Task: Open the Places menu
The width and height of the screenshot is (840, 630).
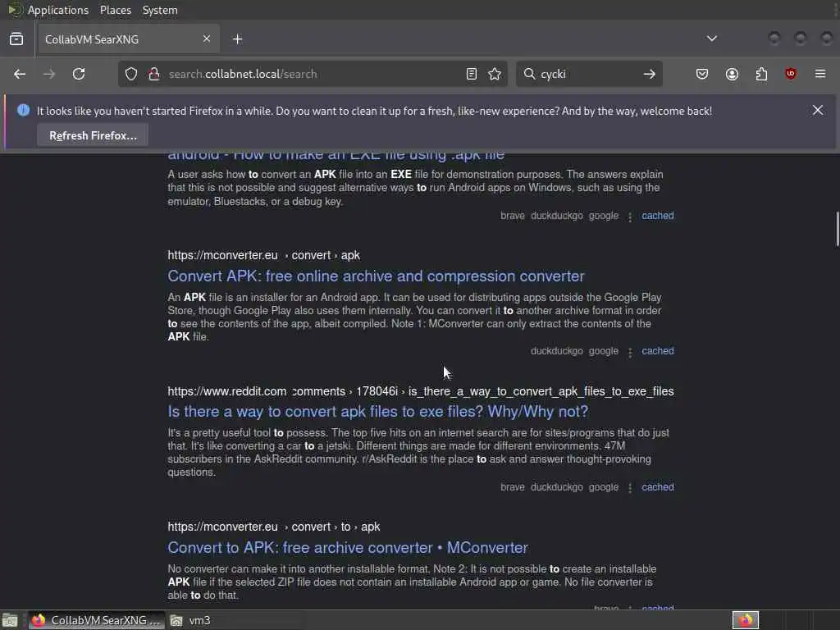Action: 115,10
